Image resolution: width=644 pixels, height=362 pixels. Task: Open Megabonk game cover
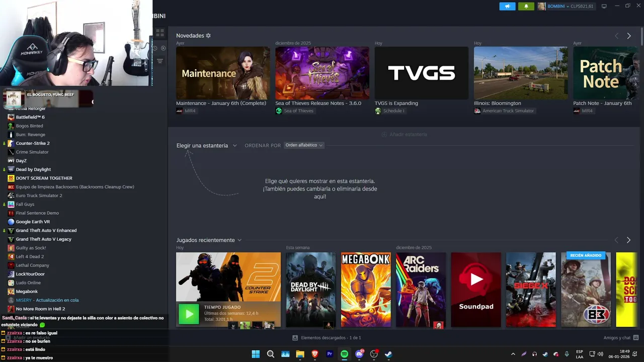366,290
